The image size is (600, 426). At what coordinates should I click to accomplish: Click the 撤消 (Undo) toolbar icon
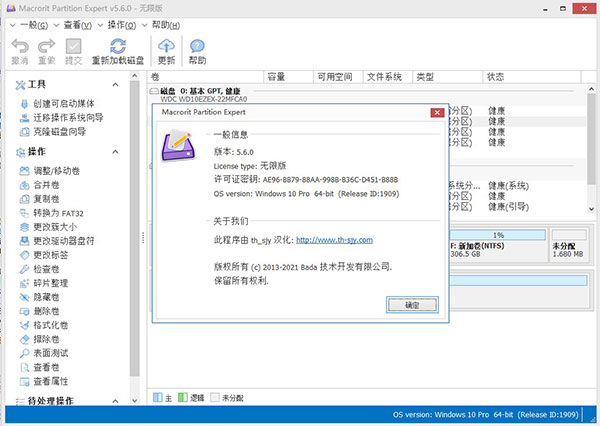(x=20, y=47)
